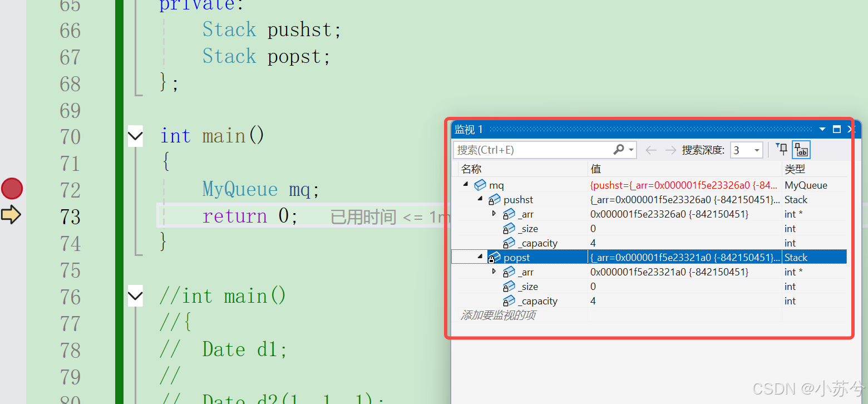Click the int * type cell under pushst
868x404 pixels.
(x=793, y=214)
